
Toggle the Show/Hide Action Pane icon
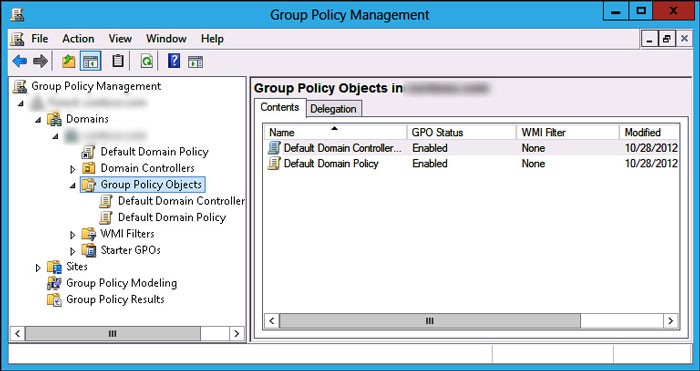(195, 62)
